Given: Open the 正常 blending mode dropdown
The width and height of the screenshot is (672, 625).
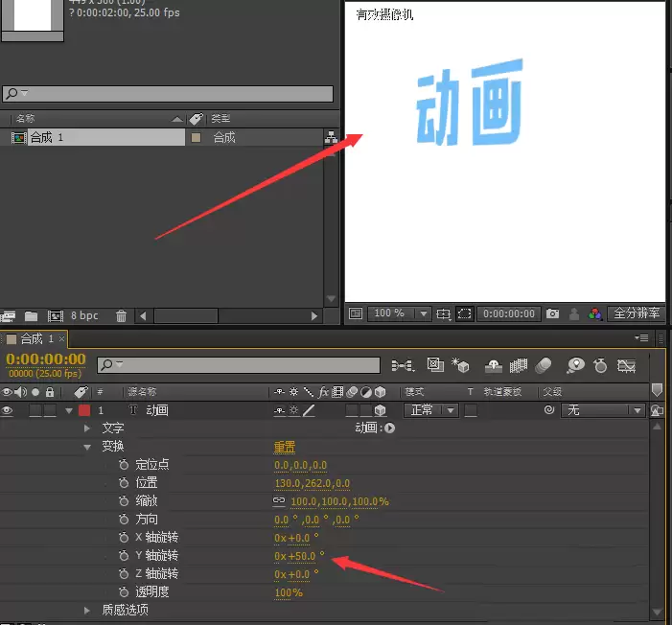Looking at the screenshot, I should coord(430,410).
